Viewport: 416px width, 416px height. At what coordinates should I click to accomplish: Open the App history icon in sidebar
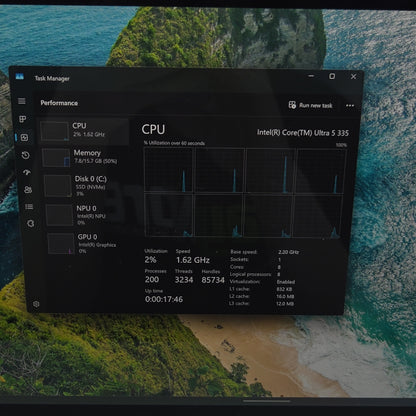point(26,155)
